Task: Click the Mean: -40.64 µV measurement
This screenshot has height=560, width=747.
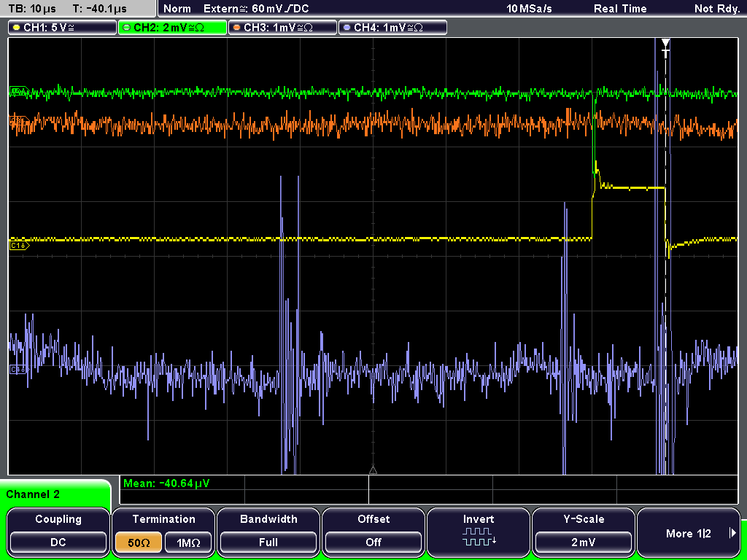Action: tap(166, 483)
